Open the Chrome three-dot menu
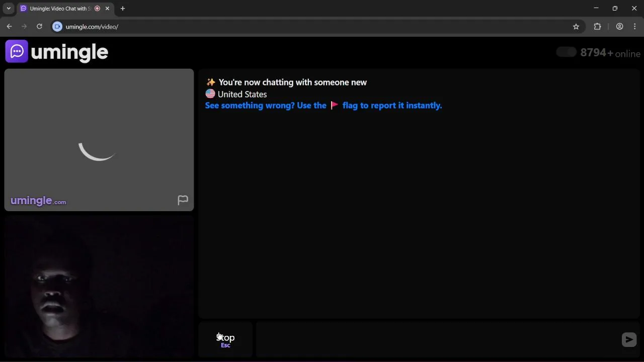Viewport: 644px width, 362px height. click(x=635, y=27)
